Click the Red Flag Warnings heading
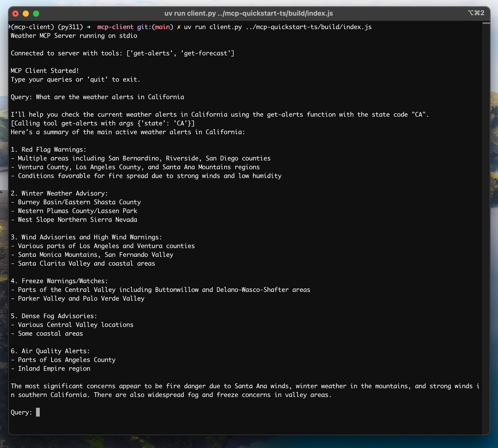 [48, 149]
